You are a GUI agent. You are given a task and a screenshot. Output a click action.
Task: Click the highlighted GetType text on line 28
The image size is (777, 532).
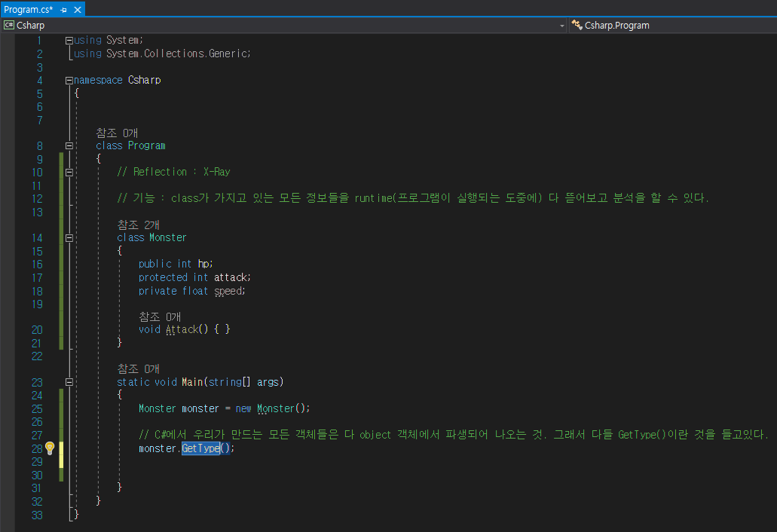coord(200,448)
